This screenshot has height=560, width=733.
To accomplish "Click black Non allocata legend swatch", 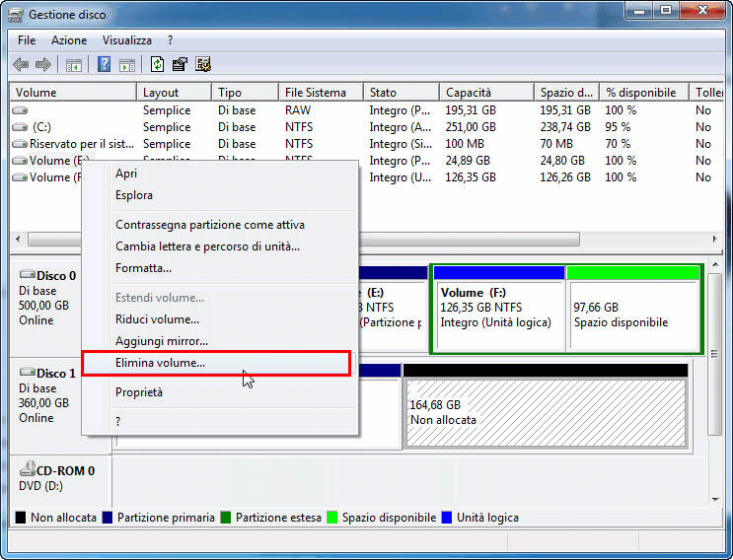I will 20,518.
